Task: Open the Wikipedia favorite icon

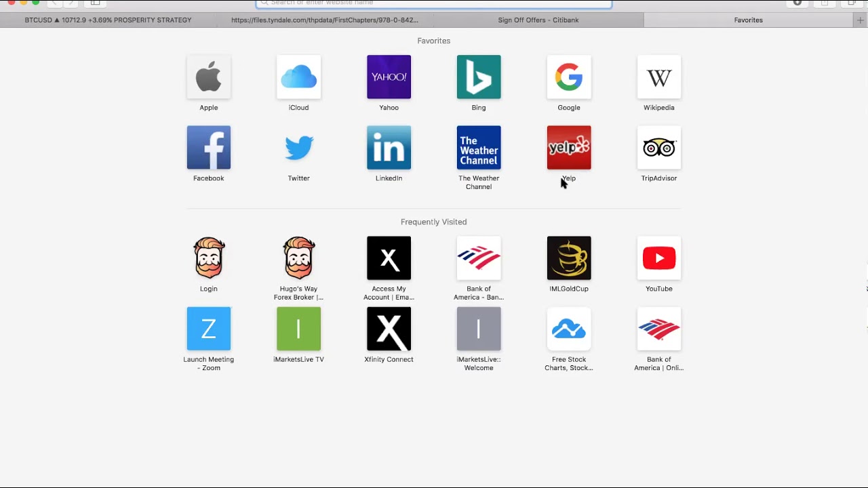Action: [659, 77]
